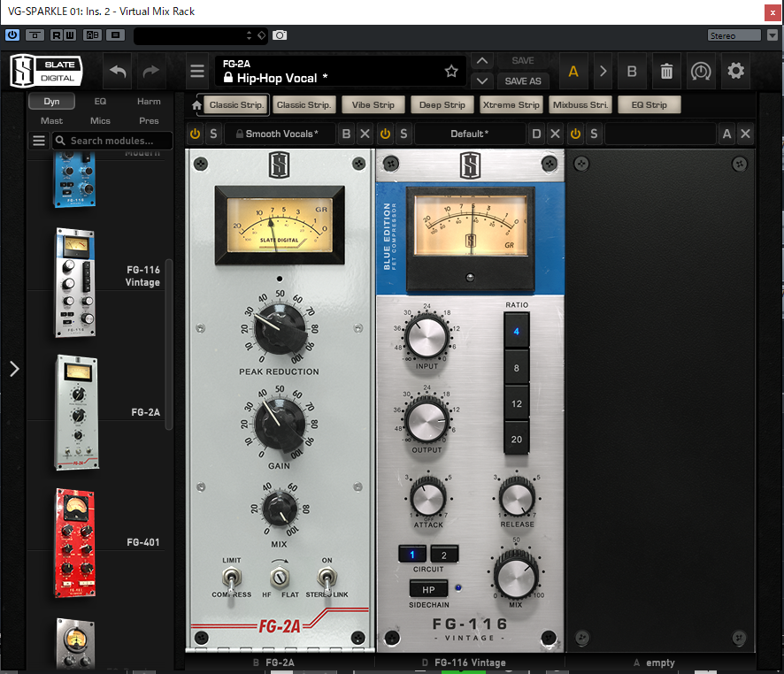Flip the LIMIT/COMPRESS switch on FG-2A
Image resolution: width=784 pixels, height=674 pixels.
[232, 579]
